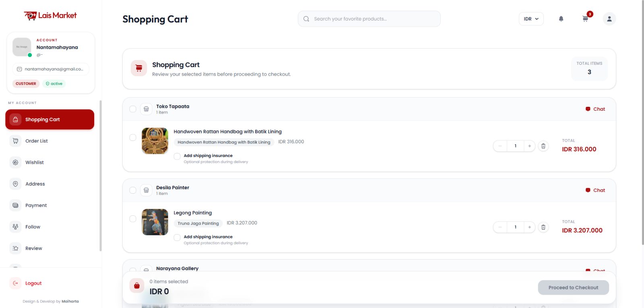Open Payment page in sidebar

coord(50,205)
